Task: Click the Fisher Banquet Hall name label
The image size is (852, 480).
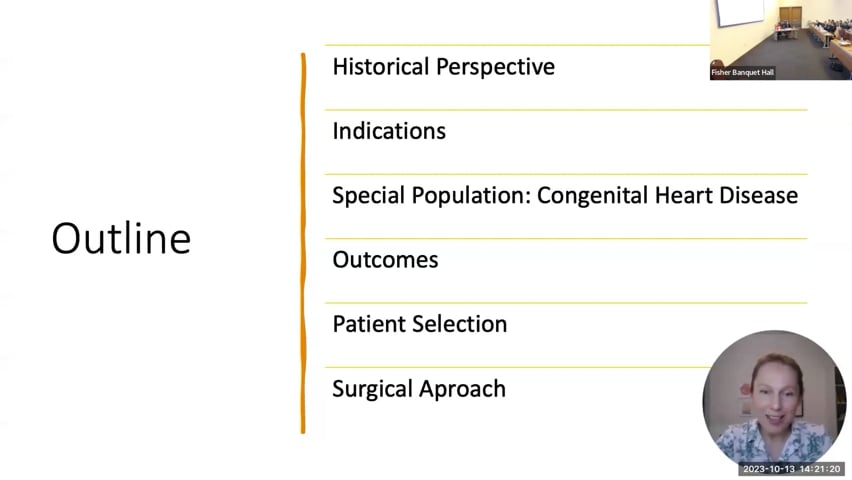Action: 742,72
